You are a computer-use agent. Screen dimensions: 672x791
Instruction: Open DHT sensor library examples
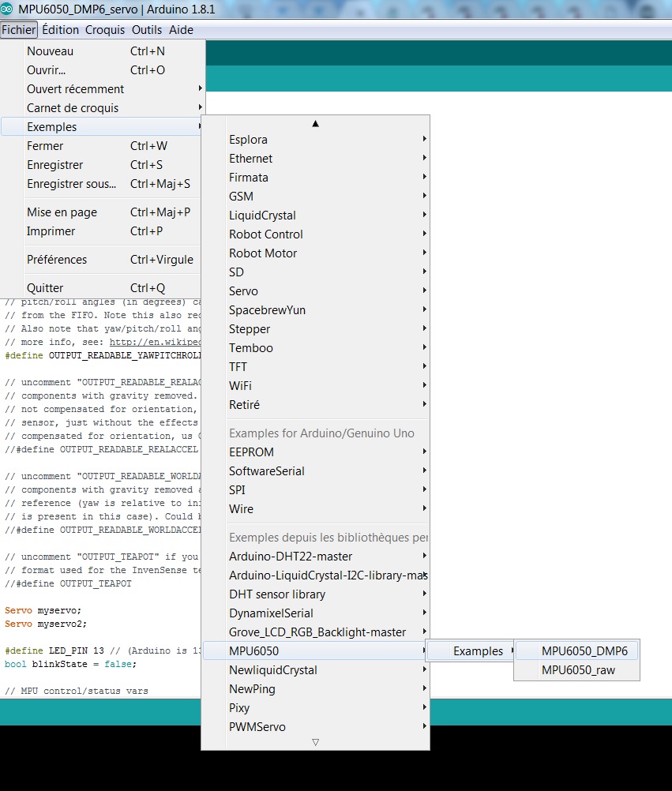pos(316,594)
